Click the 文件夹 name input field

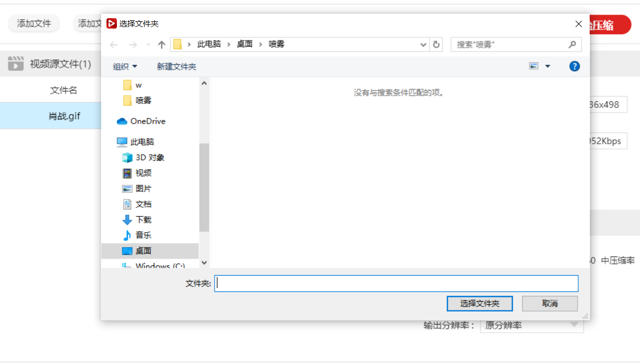click(396, 284)
